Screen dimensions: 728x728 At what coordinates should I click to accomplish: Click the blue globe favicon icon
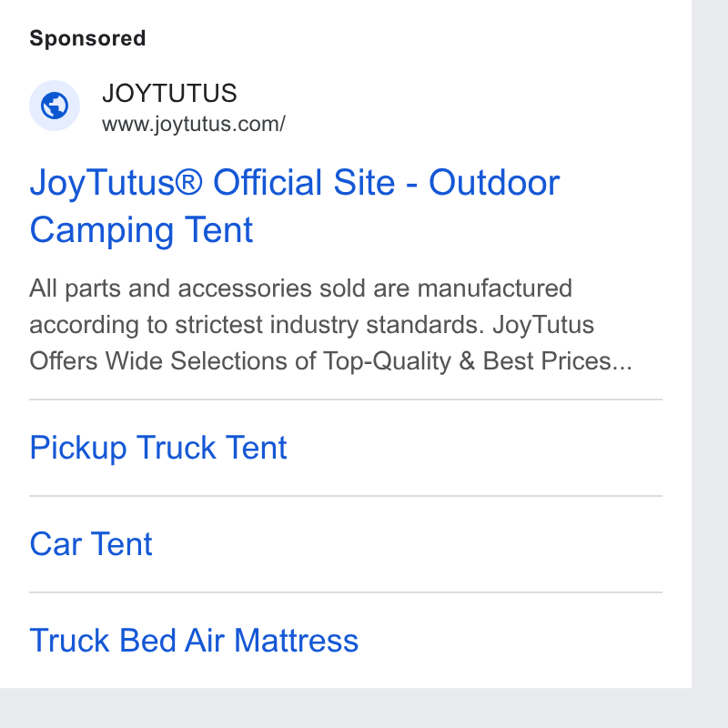[x=55, y=106]
